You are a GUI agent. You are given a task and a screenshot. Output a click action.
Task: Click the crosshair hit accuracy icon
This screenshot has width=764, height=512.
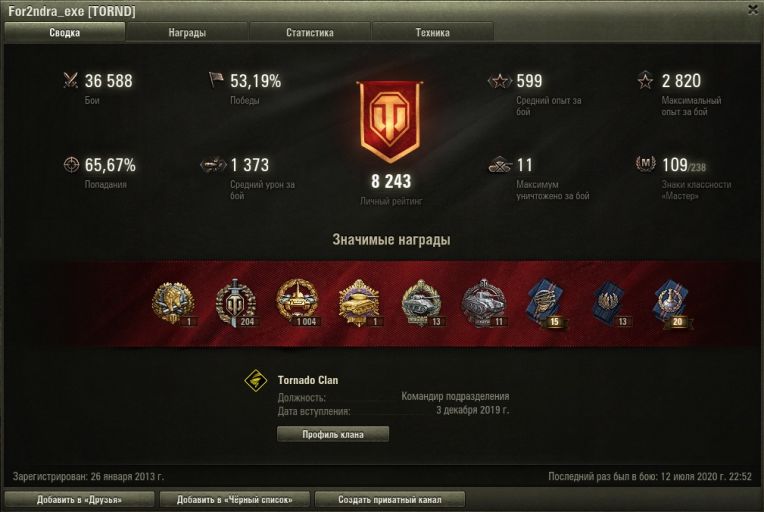71,165
